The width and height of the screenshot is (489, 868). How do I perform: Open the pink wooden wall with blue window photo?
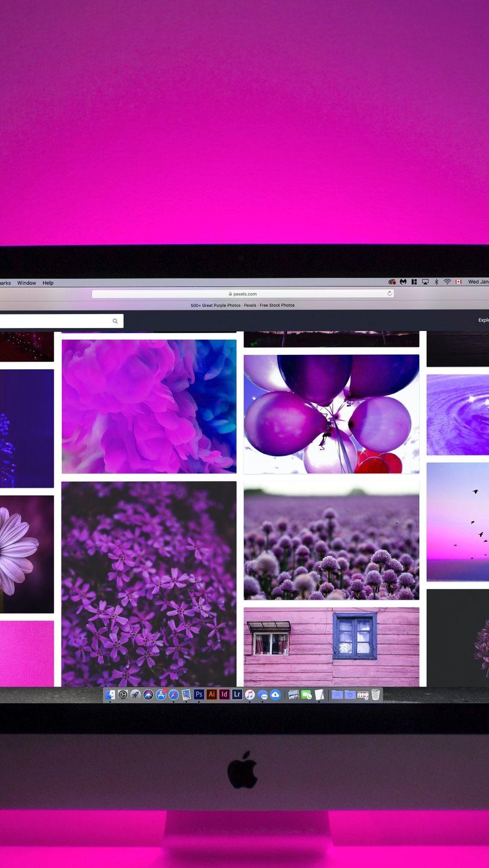tap(331, 647)
